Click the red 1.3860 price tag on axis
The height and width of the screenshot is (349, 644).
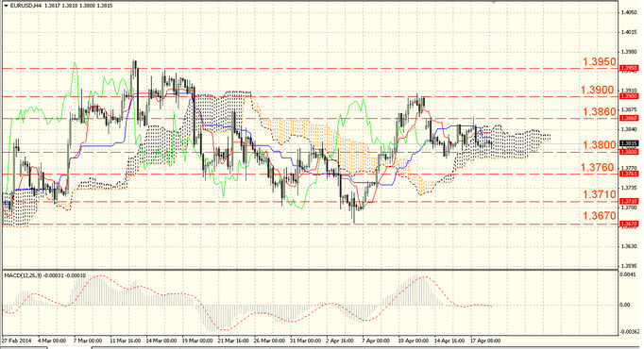[x=629, y=118]
